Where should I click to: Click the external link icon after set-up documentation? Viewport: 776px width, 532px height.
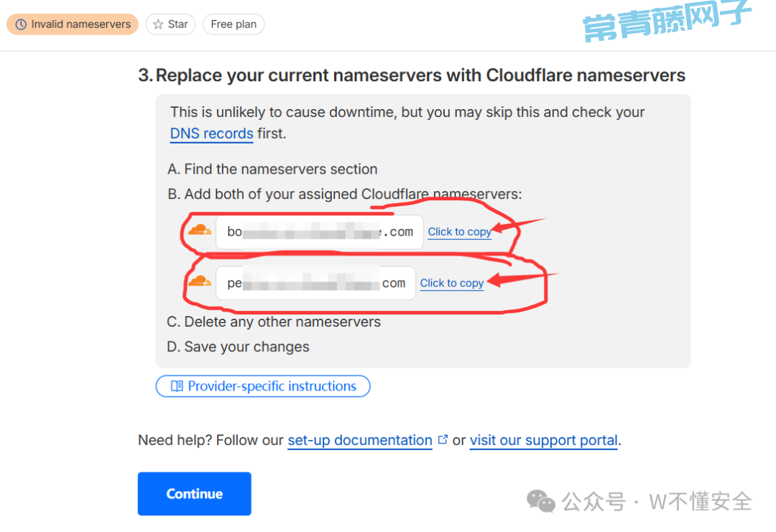pos(443,439)
